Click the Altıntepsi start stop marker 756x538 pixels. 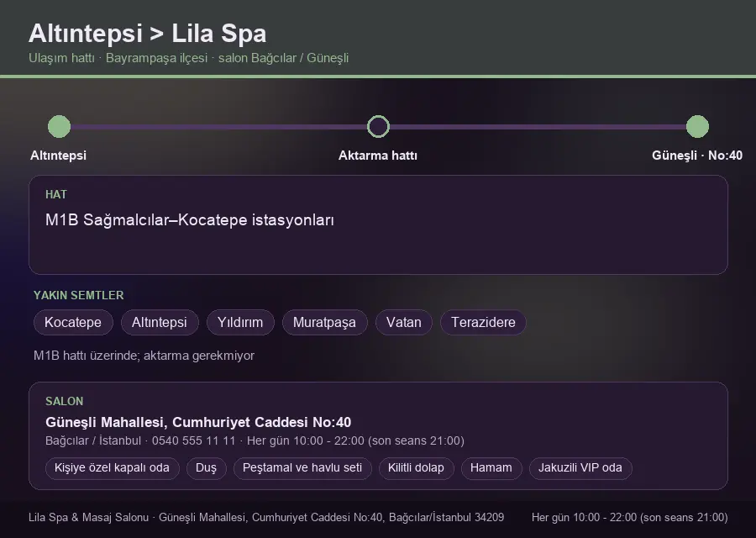pos(60,126)
